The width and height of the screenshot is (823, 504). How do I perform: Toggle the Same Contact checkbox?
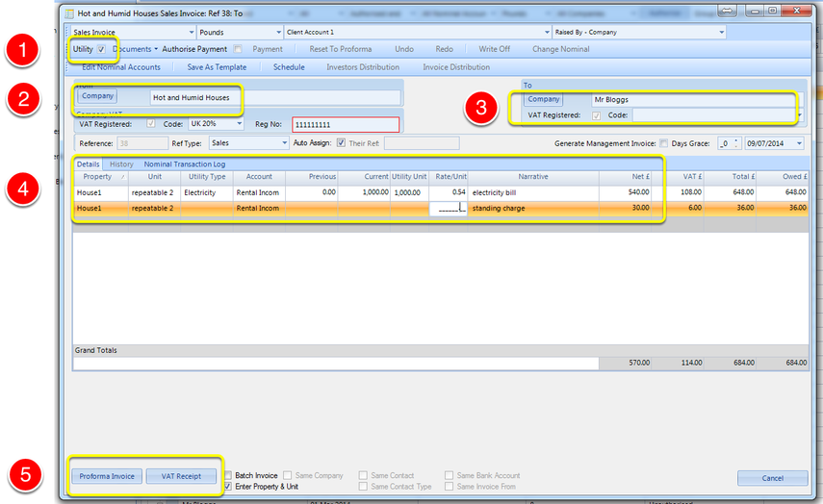click(x=363, y=475)
